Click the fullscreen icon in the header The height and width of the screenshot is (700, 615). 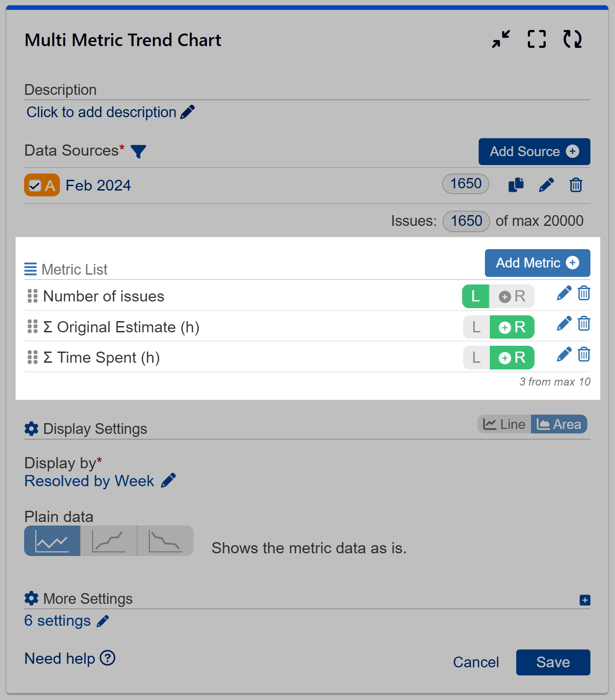click(x=537, y=39)
